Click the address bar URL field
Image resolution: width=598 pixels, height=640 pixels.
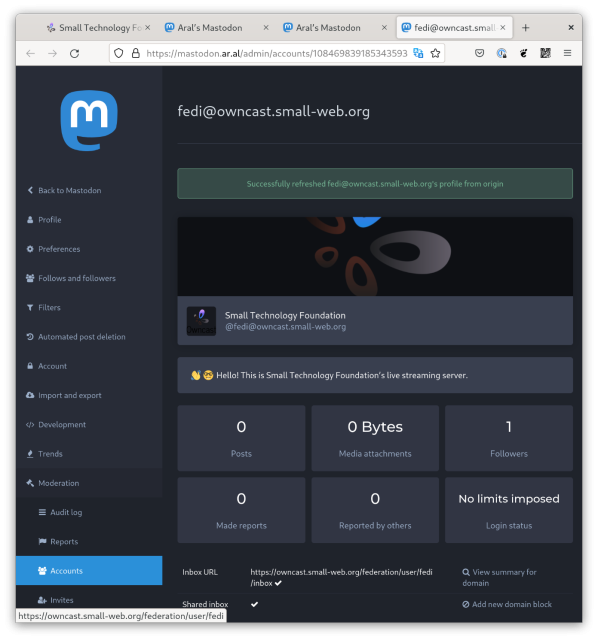click(x=277, y=53)
